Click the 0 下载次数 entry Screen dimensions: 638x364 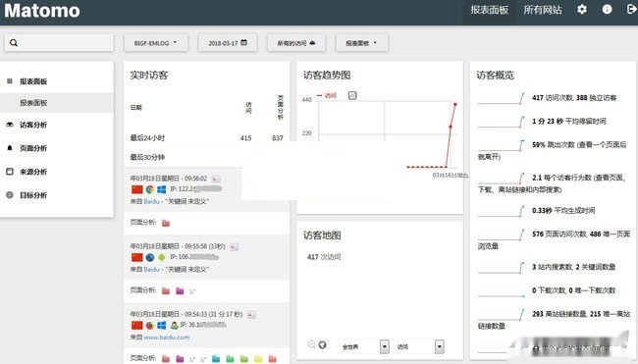[x=574, y=290]
